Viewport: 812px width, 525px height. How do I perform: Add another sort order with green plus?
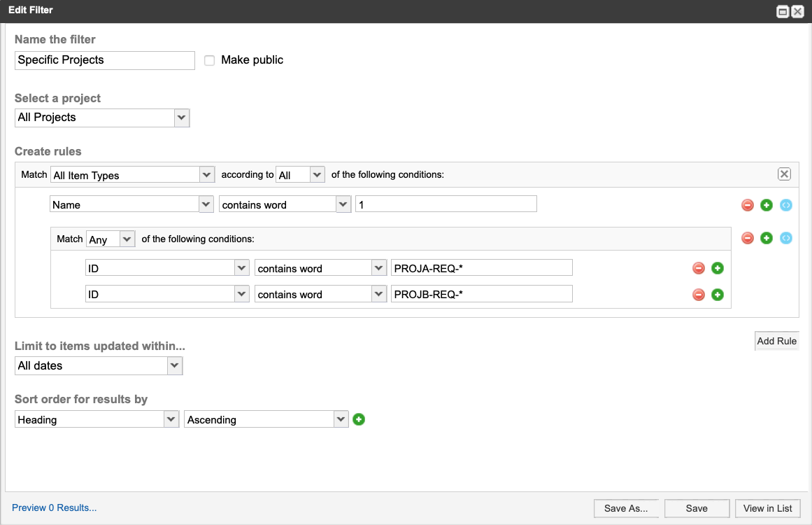pos(358,419)
